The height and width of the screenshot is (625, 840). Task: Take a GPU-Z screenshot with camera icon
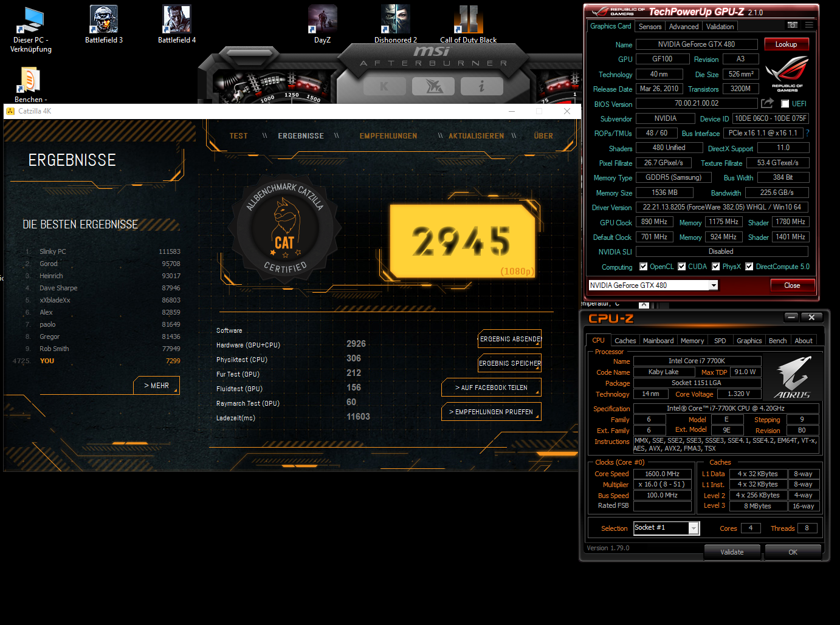point(793,26)
